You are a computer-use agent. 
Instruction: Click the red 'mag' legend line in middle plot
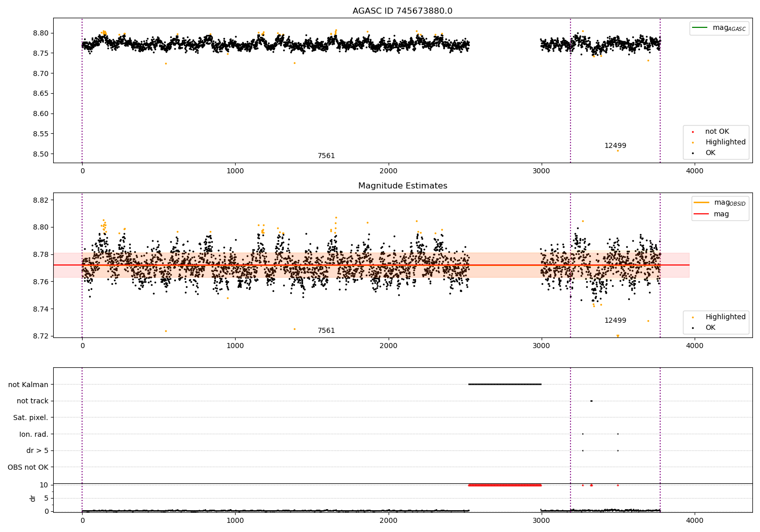pyautogui.click(x=702, y=214)
